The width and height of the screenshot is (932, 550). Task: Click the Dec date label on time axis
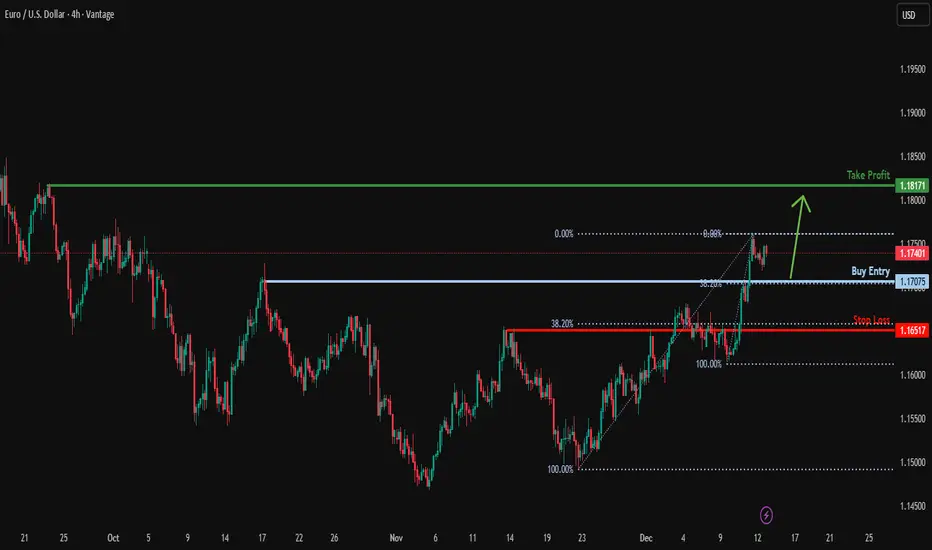[646, 538]
